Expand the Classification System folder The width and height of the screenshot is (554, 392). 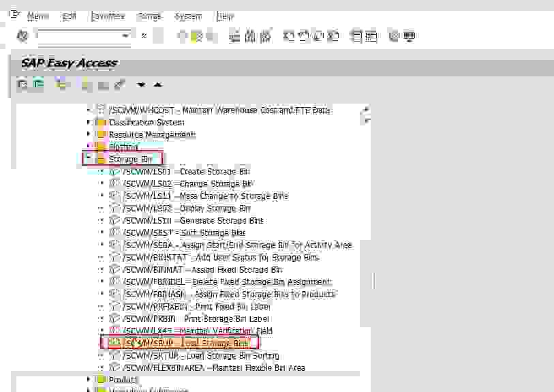pyautogui.click(x=89, y=122)
